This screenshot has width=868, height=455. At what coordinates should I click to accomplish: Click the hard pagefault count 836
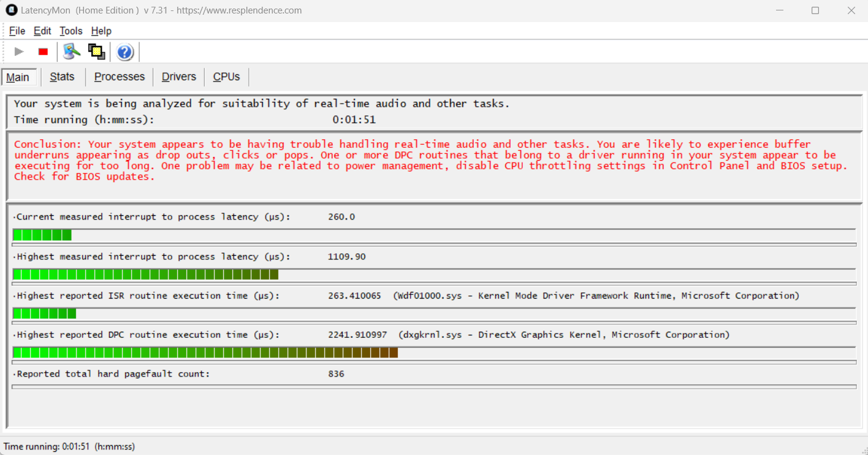(336, 374)
